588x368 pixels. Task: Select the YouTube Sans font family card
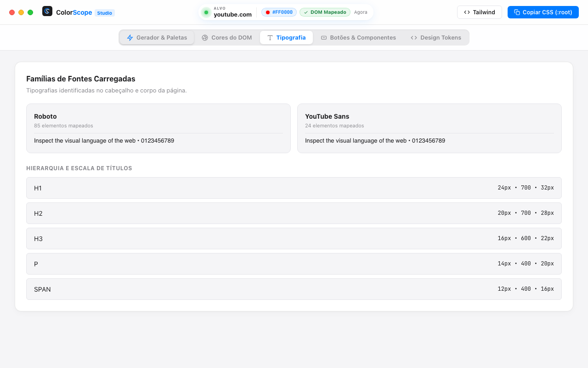tap(430, 128)
